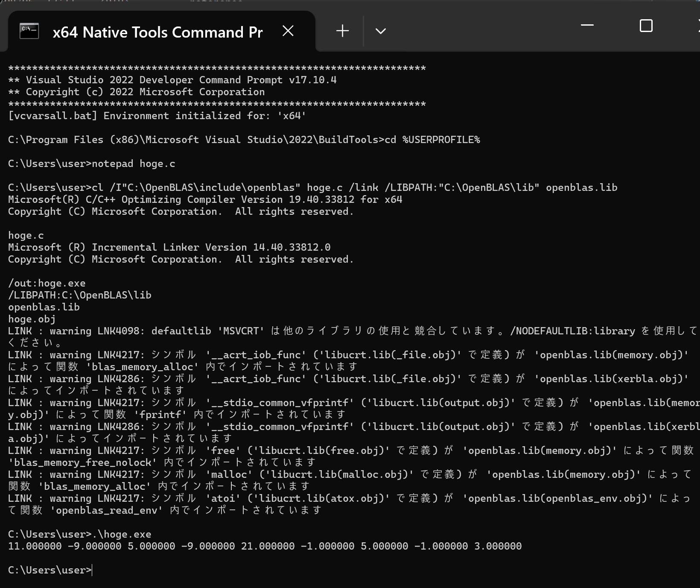Click the 'notepad hoge.c' command line

(92, 164)
